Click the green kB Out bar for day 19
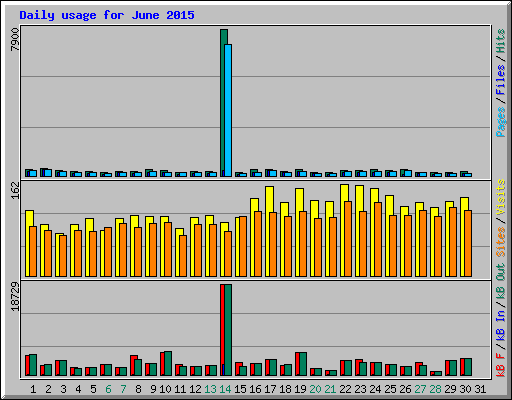 [x=303, y=364]
